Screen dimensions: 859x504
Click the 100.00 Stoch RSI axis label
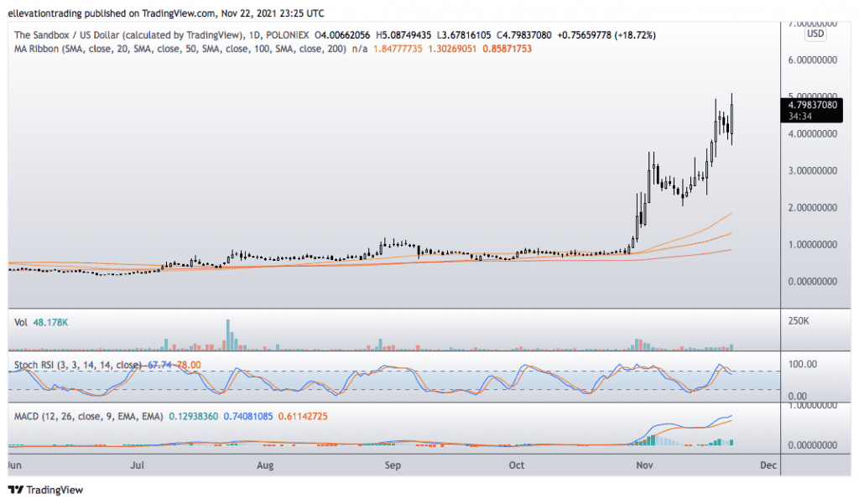[803, 364]
